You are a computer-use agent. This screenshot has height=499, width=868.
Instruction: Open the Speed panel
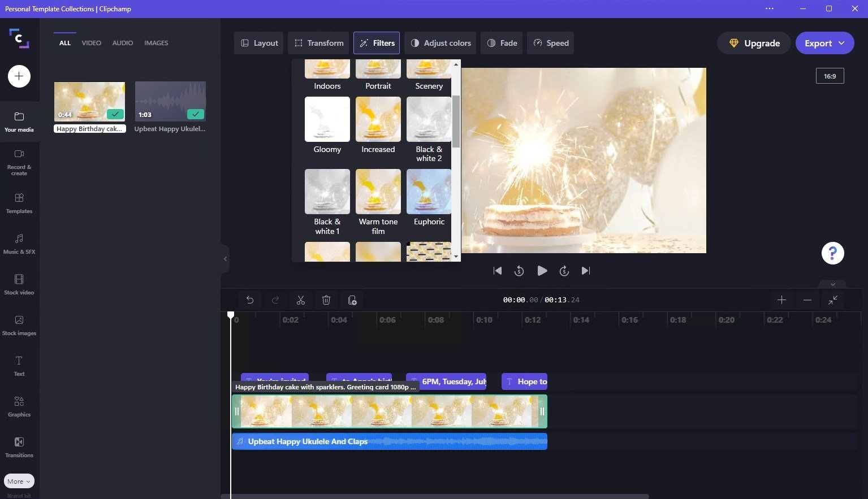(551, 43)
